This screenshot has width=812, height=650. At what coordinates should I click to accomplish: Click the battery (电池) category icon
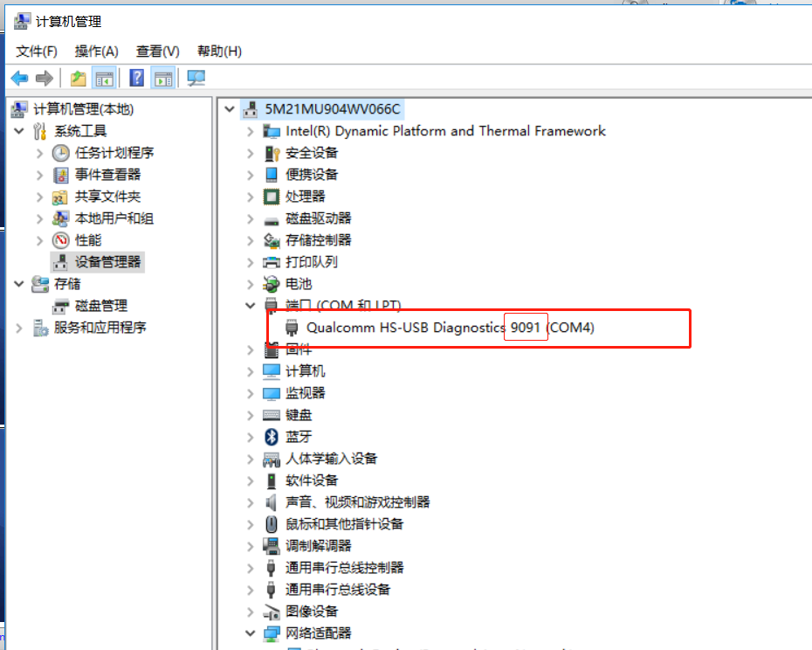tap(272, 284)
